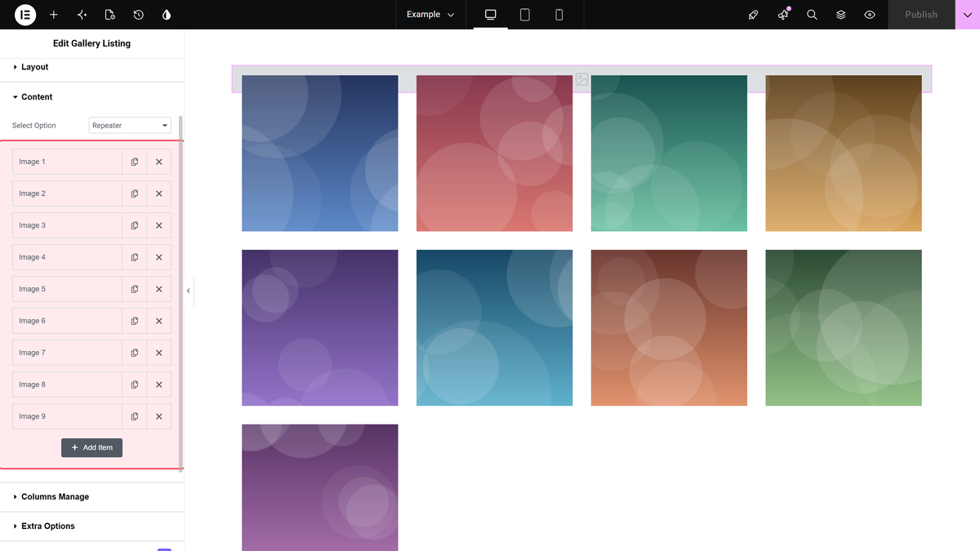980x551 pixels.
Task: Open the Image 7 repeater item
Action: (x=67, y=353)
